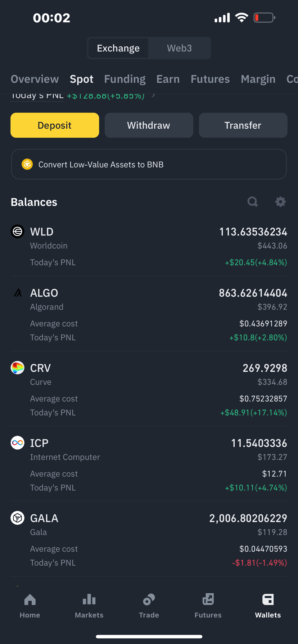Image resolution: width=298 pixels, height=644 pixels.
Task: Tap the Curve CRV coin icon
Action: (x=17, y=368)
